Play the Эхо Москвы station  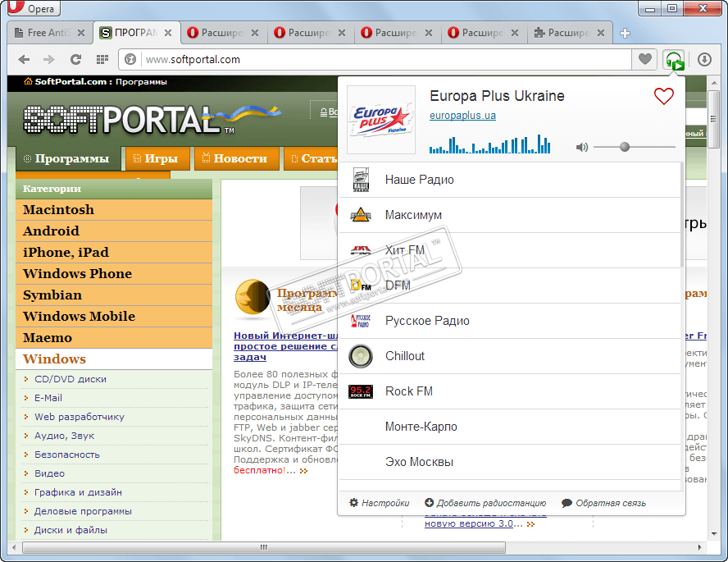509,462
